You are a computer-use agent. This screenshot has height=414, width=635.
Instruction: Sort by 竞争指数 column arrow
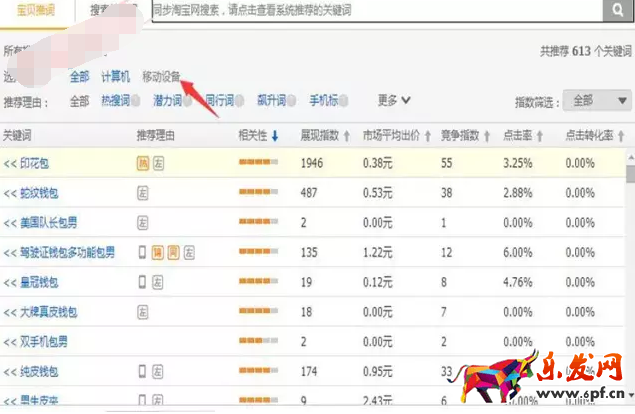click(x=487, y=136)
